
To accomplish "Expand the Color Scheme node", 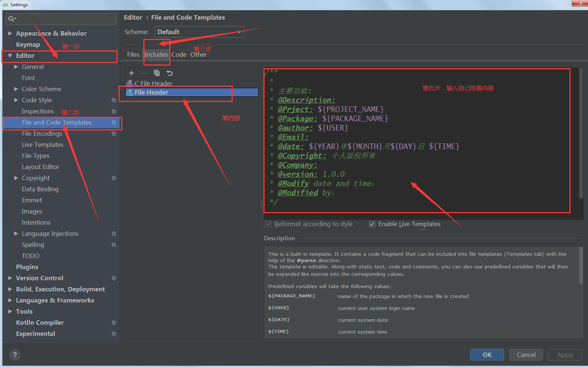I will coord(16,89).
